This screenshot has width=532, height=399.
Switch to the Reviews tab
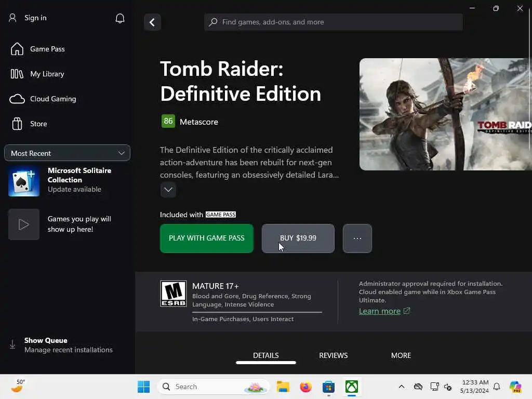coord(333,355)
